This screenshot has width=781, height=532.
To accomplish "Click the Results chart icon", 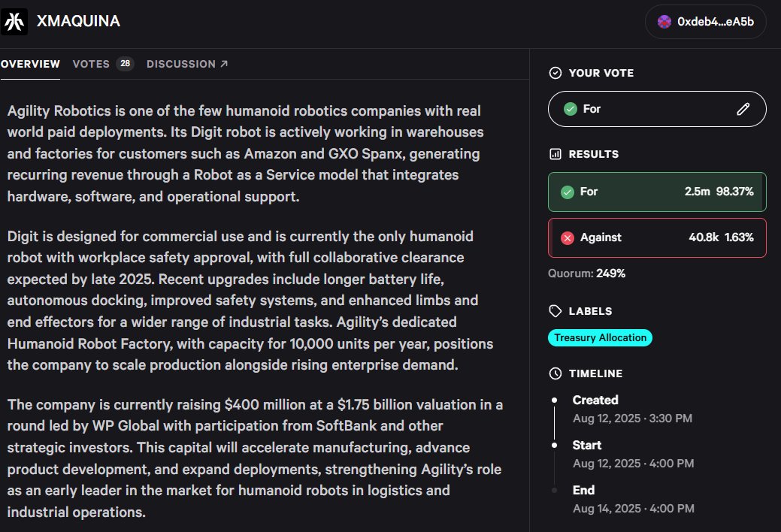I will (555, 154).
